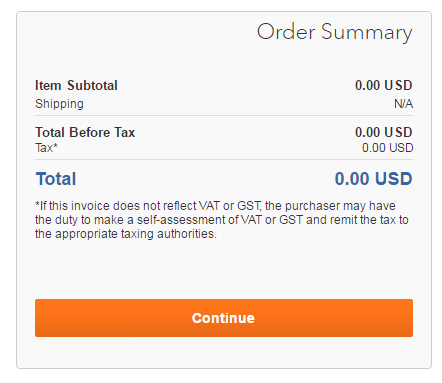Click the Total Before Tax label
Image resolution: width=442 pixels, height=383 pixels.
coord(85,133)
